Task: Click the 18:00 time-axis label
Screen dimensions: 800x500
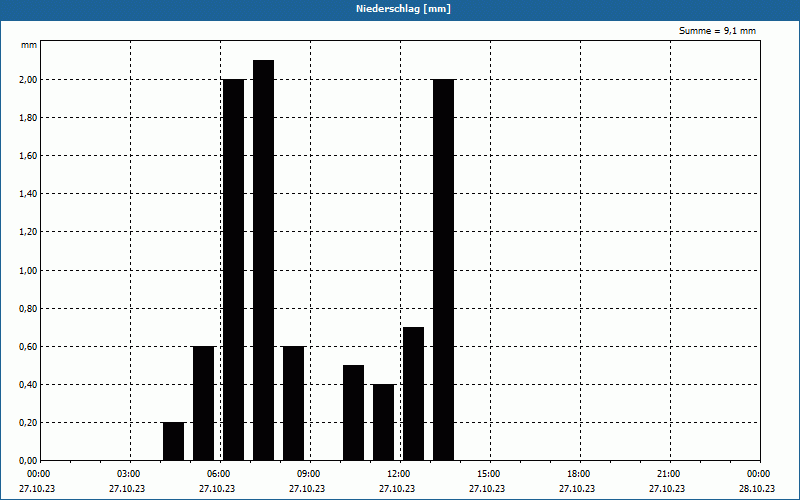Action: 578,474
